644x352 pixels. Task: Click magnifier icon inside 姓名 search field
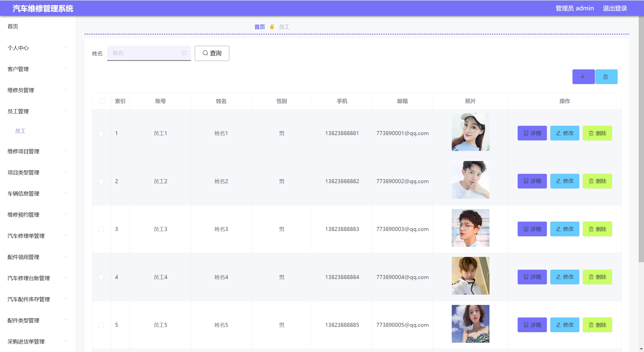184,53
